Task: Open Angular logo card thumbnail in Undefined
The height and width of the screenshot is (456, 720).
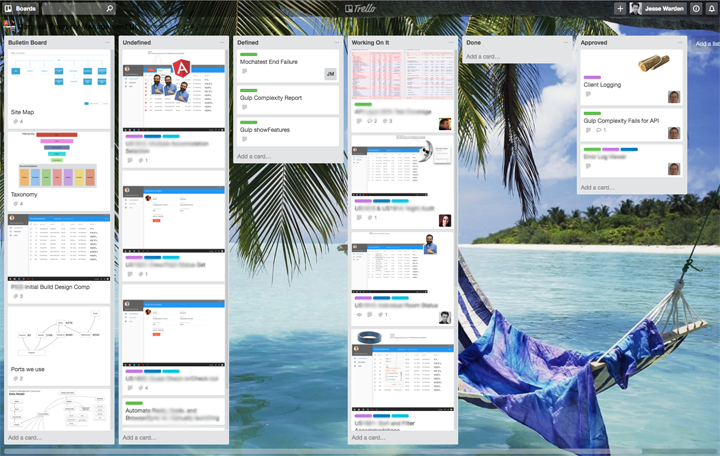Action: click(x=174, y=90)
